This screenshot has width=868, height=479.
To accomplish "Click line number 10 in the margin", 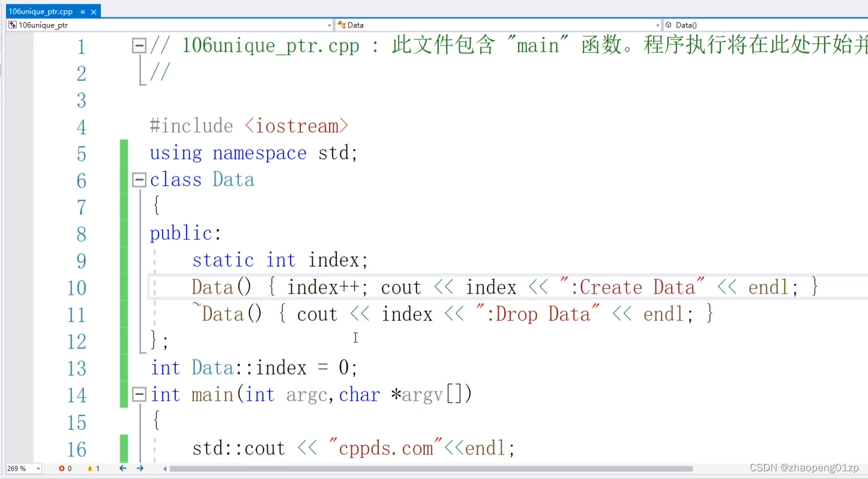I will [77, 288].
